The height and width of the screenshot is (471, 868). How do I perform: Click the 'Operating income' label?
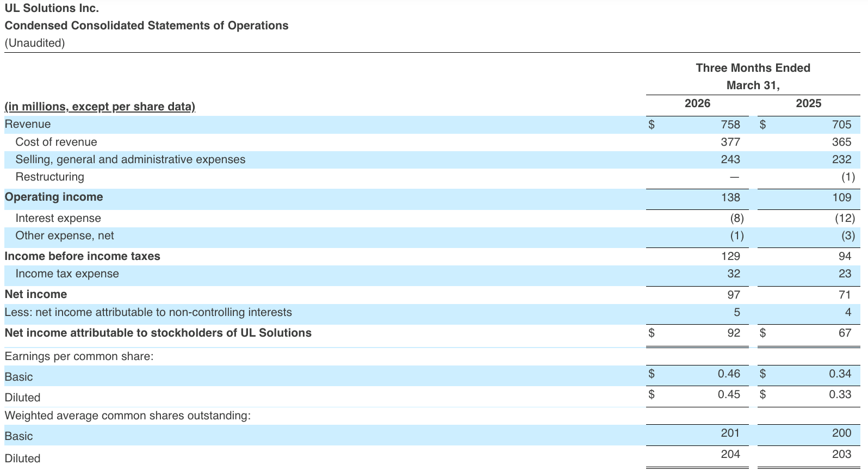click(x=54, y=197)
